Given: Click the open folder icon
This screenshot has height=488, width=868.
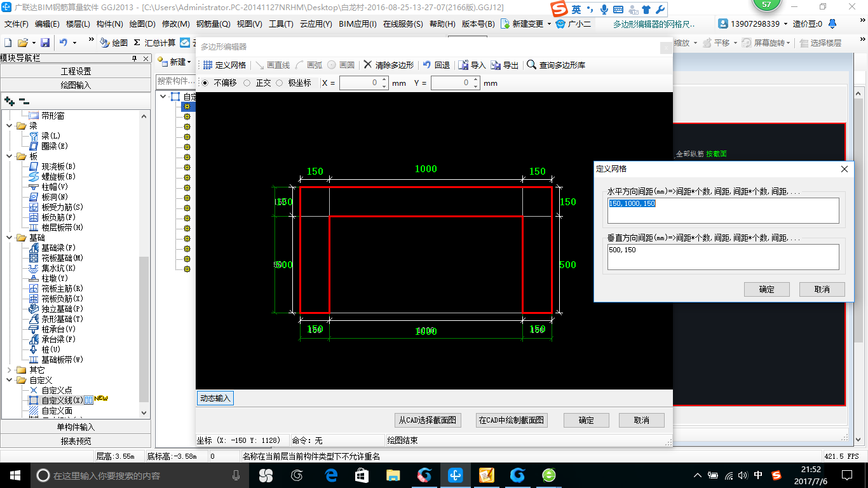Looking at the screenshot, I should click(x=22, y=43).
